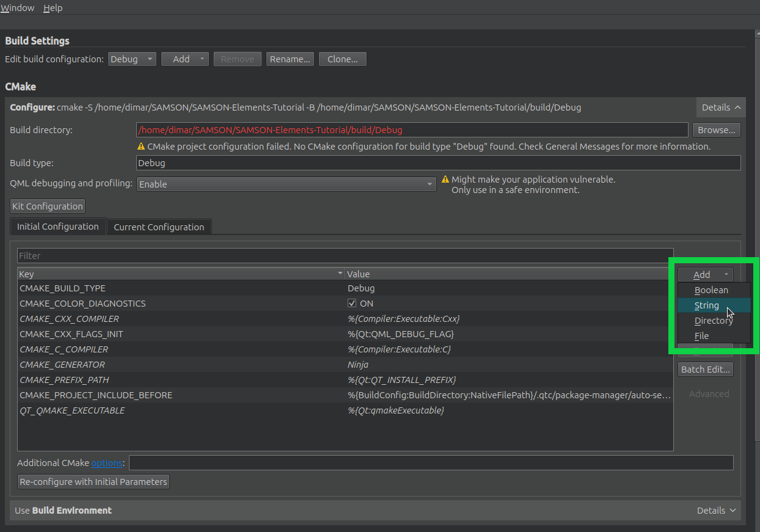This screenshot has height=532, width=760.
Task: Open the CMake options link
Action: click(107, 462)
